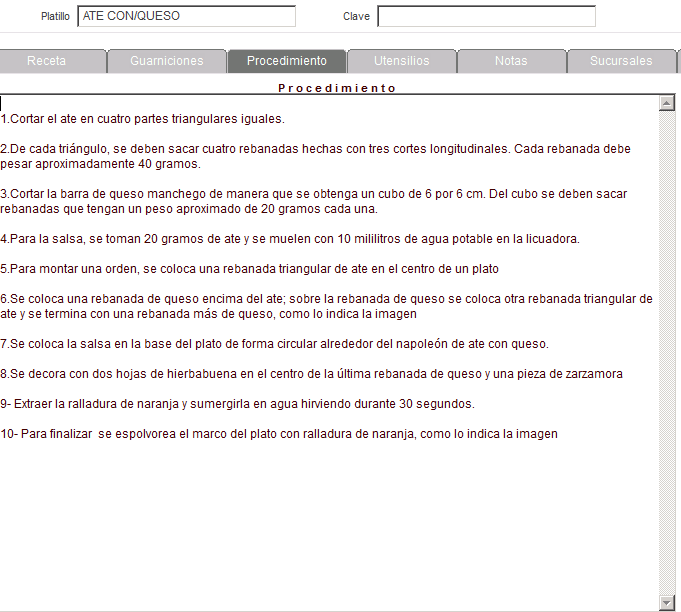Click step 10 about finishing the plate

pos(280,434)
